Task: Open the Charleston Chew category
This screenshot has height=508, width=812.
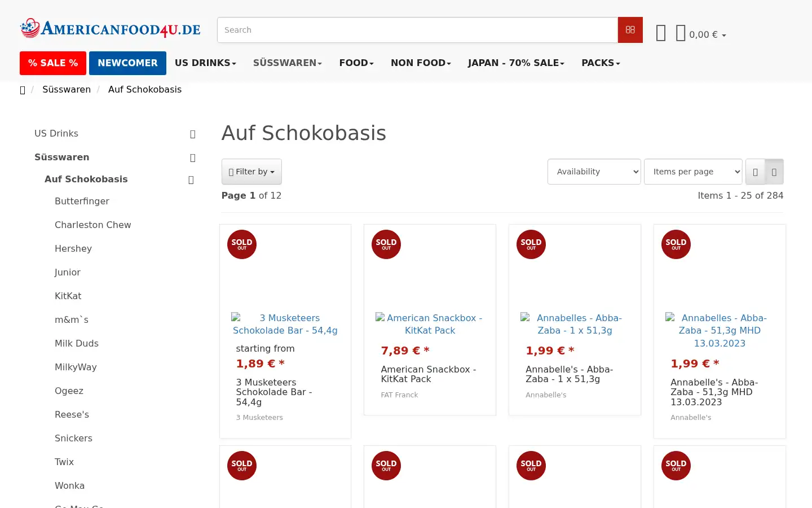Action: click(x=93, y=225)
